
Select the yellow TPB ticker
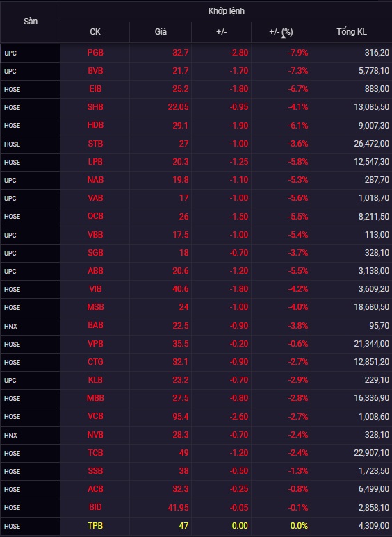[95, 525]
